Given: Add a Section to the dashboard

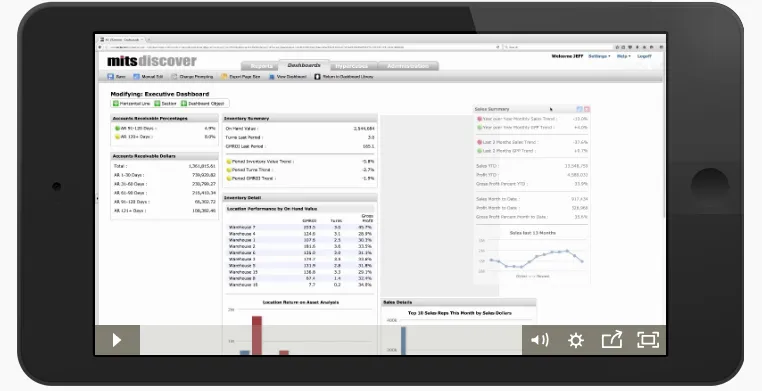Looking at the screenshot, I should pyautogui.click(x=166, y=103).
